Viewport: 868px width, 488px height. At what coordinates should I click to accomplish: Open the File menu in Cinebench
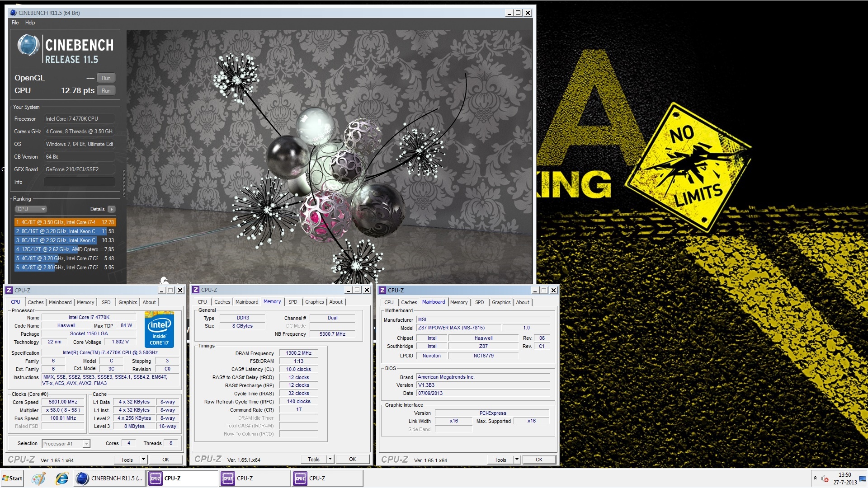(15, 23)
